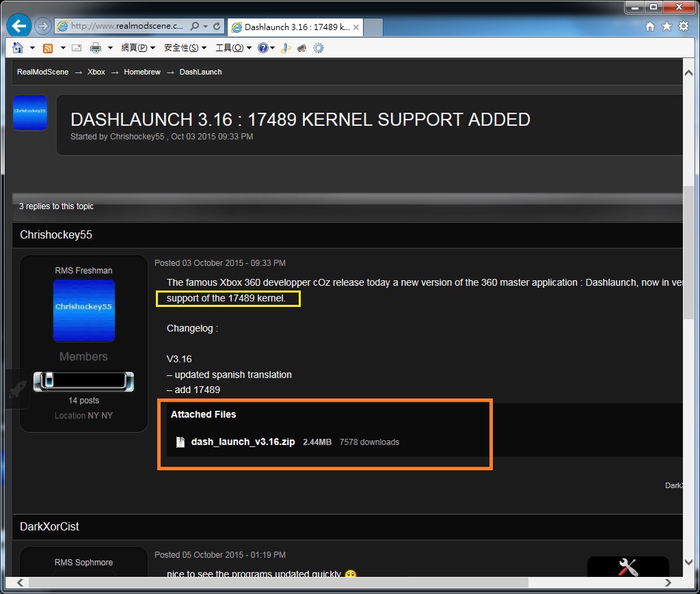The height and width of the screenshot is (594, 700).
Task: Click the blue Help question mark icon
Action: (x=263, y=48)
